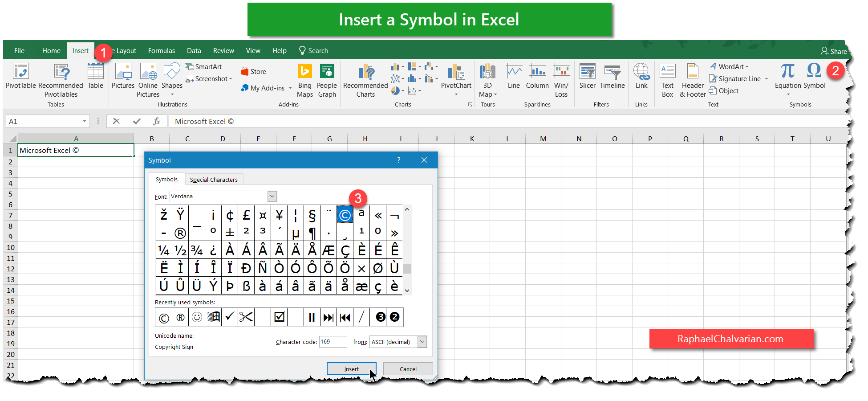Open the Charts dialog launcher

point(470,105)
